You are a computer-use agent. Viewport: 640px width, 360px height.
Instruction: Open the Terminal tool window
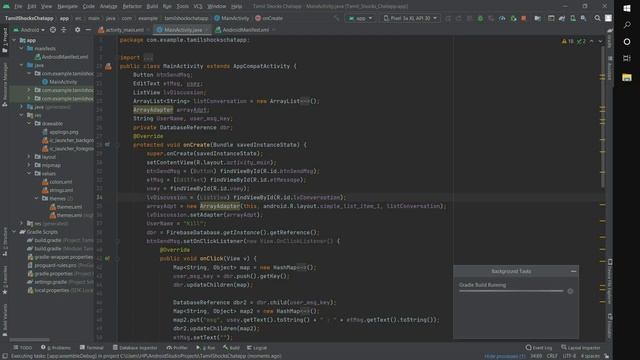tap(91, 348)
